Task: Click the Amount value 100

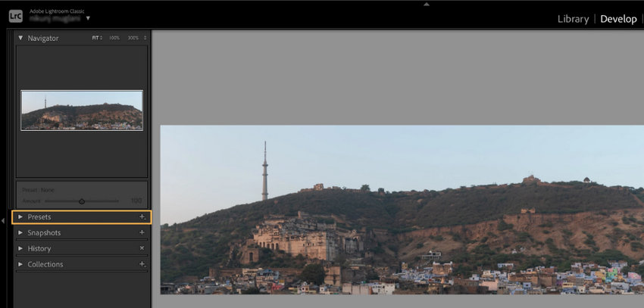Action: pos(136,201)
